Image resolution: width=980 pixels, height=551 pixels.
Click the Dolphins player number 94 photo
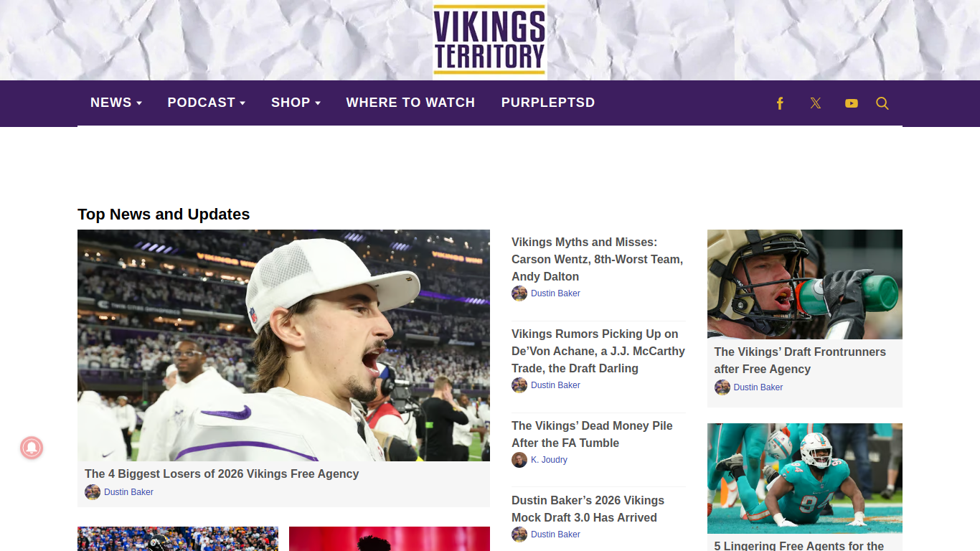coord(805,478)
